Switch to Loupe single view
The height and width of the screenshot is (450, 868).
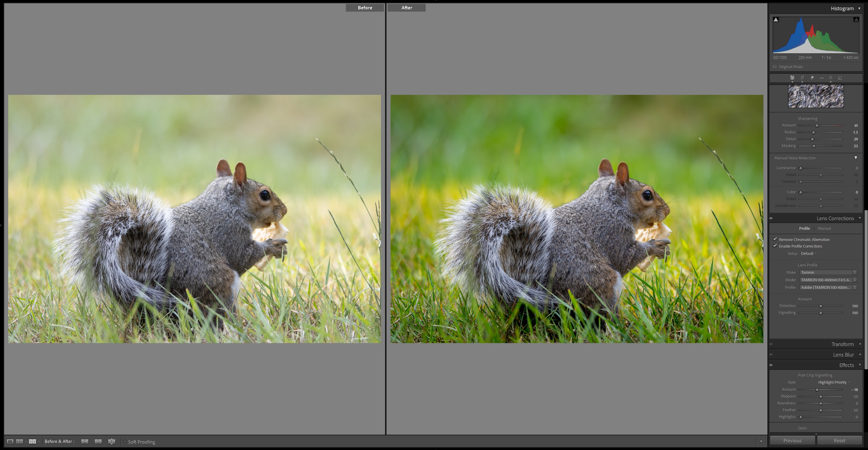point(10,441)
